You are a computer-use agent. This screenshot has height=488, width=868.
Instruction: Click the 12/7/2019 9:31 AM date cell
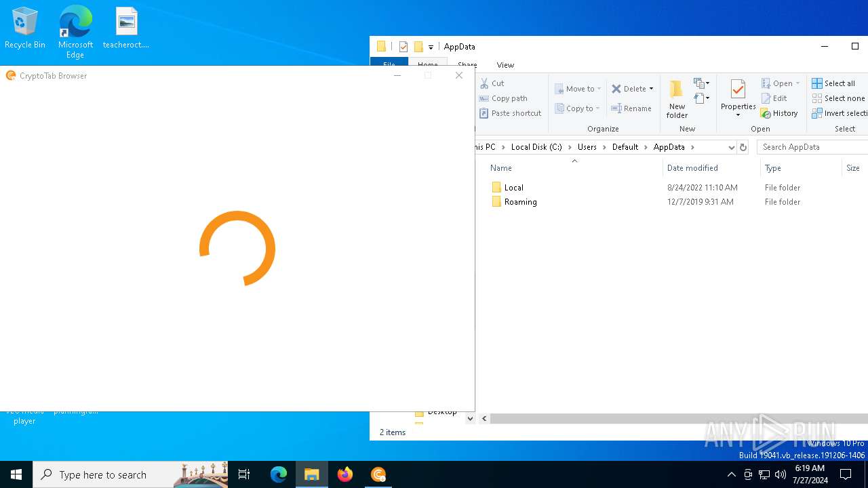pos(701,202)
